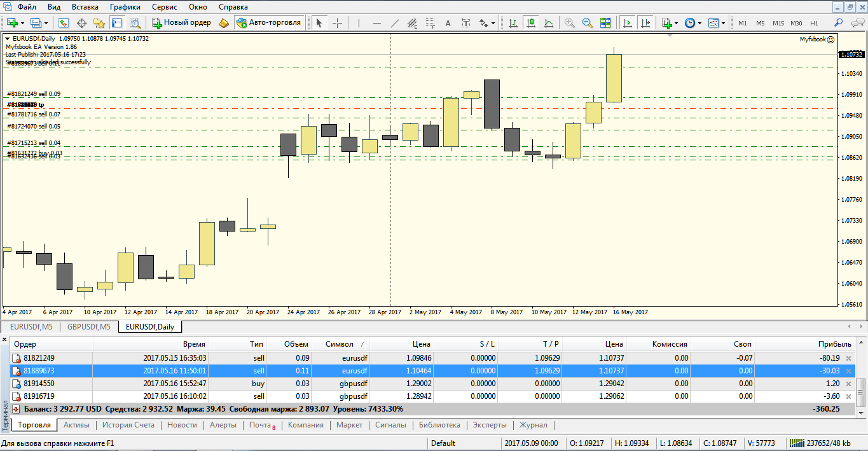The image size is (868, 451).
Task: Click the New Chart icon
Action: point(12,23)
